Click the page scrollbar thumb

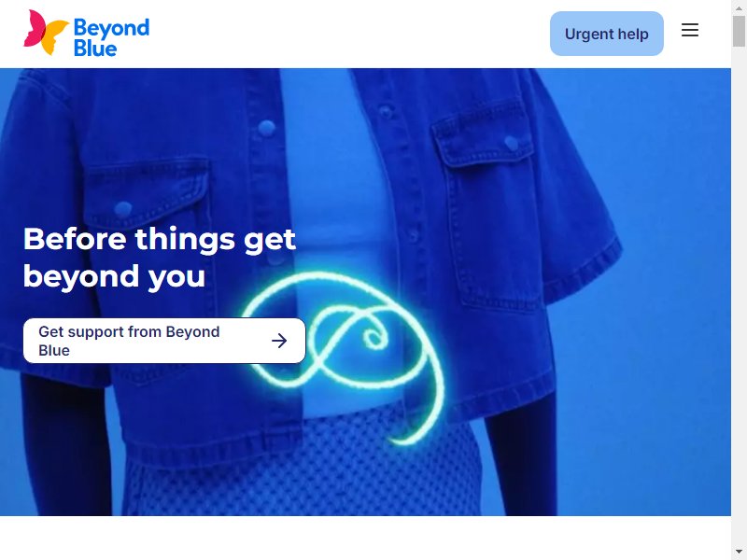pyautogui.click(x=739, y=32)
